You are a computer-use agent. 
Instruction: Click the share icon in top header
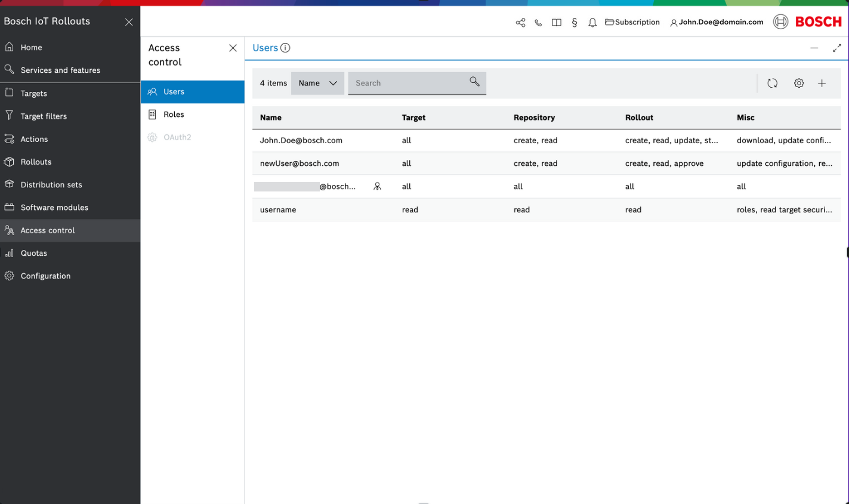tap(520, 23)
